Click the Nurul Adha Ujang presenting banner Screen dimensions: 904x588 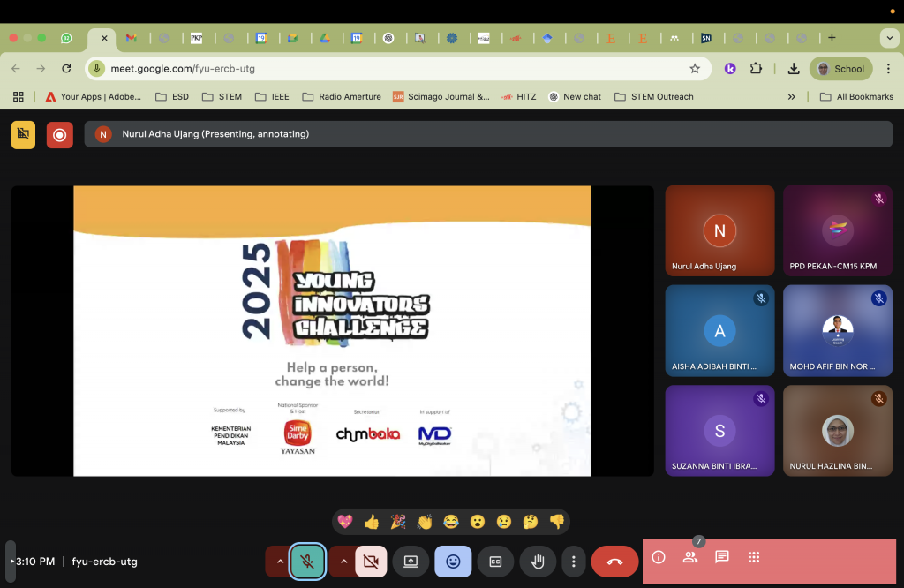point(488,134)
